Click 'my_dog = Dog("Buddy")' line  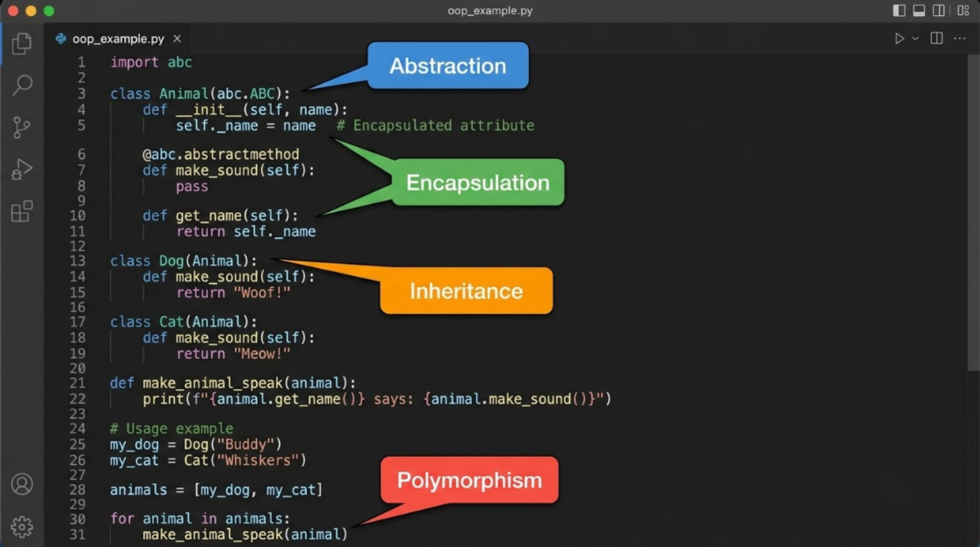[195, 444]
